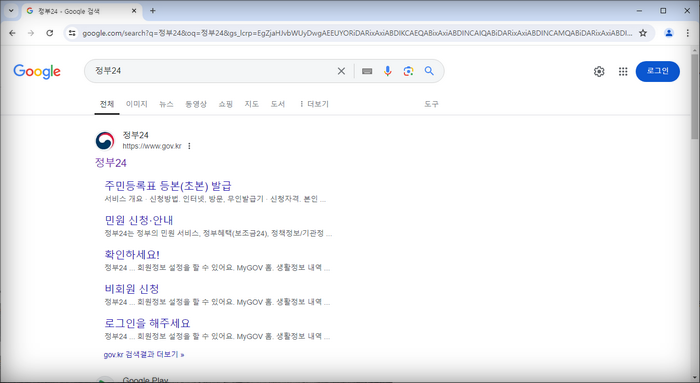
Task: Bookmark this page with the star icon
Action: point(643,33)
